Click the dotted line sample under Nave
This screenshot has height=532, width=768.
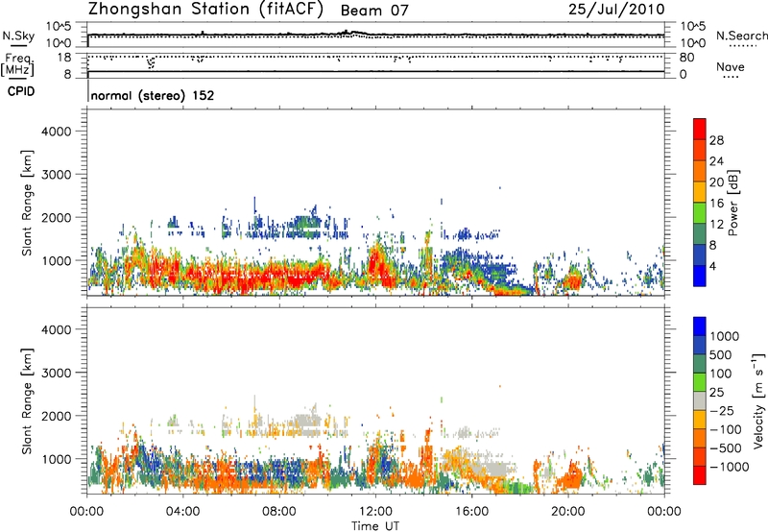(732, 77)
